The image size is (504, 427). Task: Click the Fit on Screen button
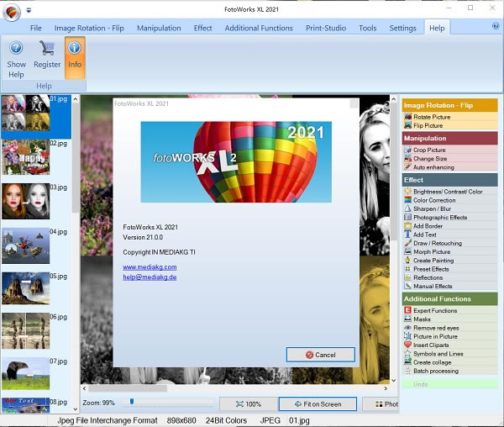(318, 403)
